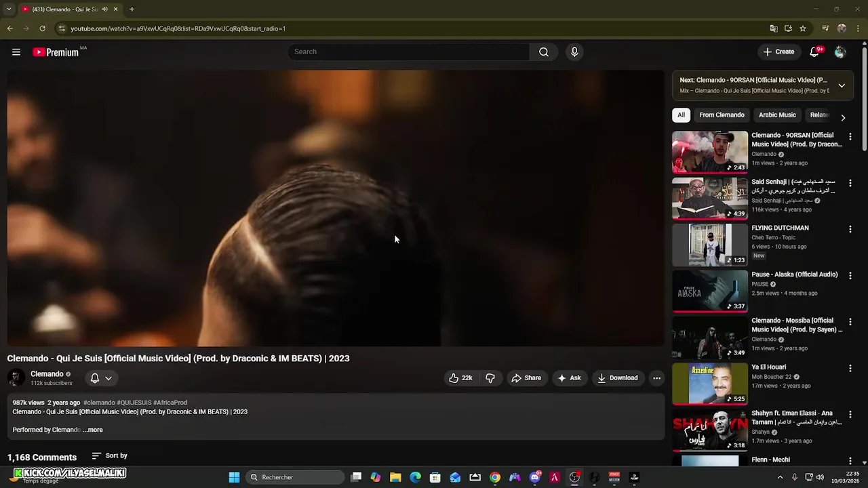This screenshot has width=868, height=488.
Task: Switch to the Clemando - Qui Je Suis tab
Action: (64, 9)
